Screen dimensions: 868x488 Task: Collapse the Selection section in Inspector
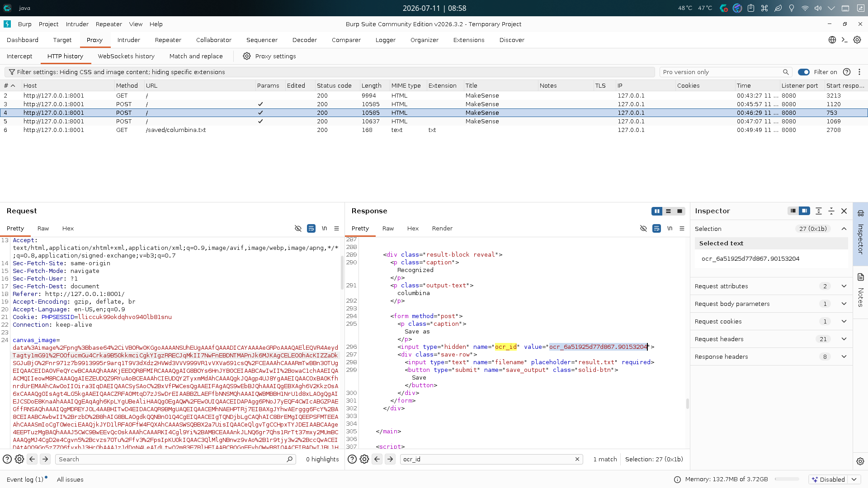coord(844,229)
